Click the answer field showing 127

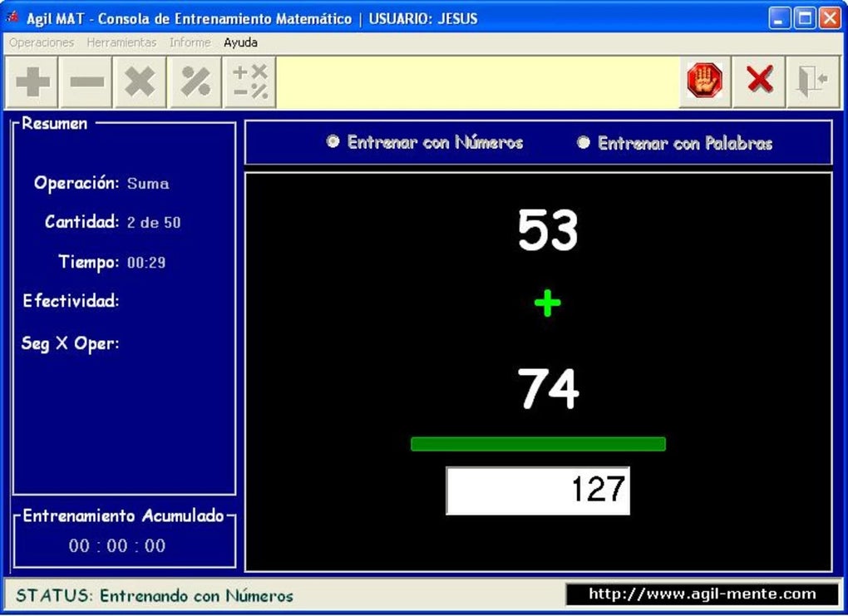tap(538, 492)
